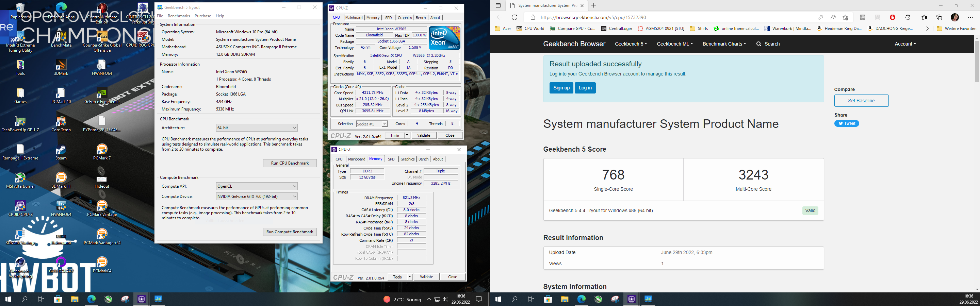Open the Bench tab in upper CPU-Z

[x=421, y=18]
